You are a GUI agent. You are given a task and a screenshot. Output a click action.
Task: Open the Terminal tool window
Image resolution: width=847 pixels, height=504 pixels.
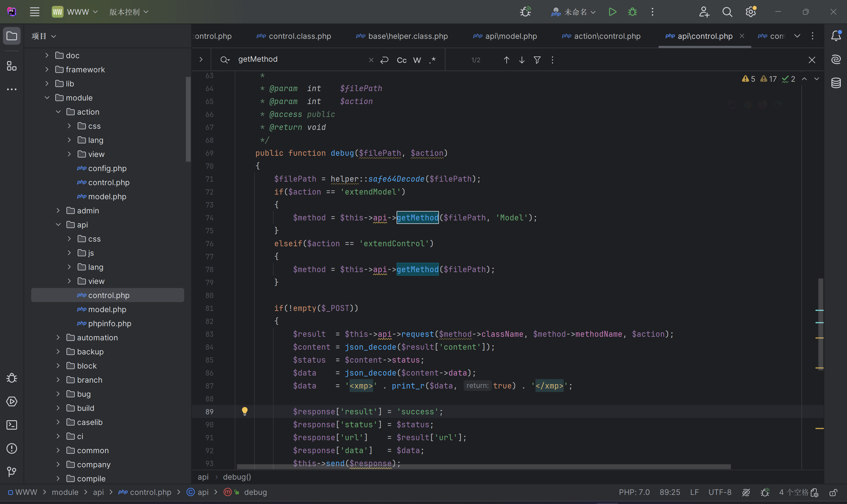(x=11, y=425)
